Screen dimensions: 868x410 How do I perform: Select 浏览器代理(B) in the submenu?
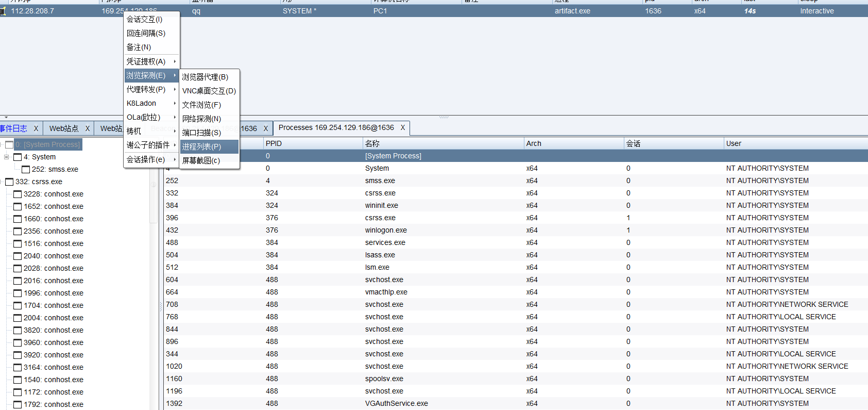(209, 77)
